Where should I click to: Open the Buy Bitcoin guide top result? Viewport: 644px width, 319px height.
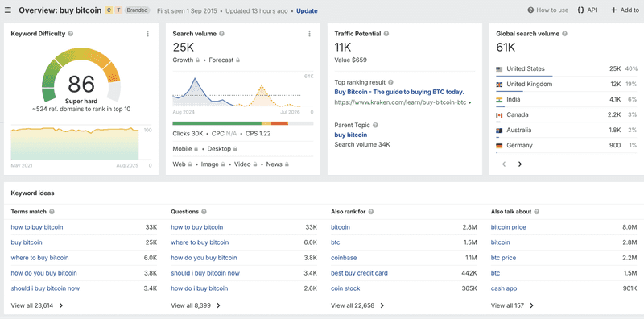point(399,92)
